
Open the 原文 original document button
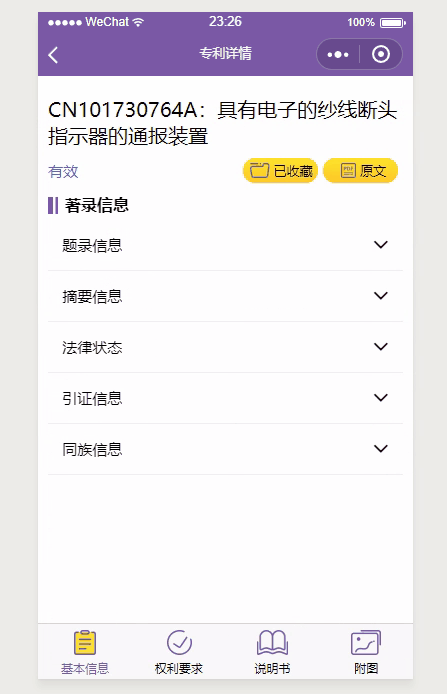[360, 170]
